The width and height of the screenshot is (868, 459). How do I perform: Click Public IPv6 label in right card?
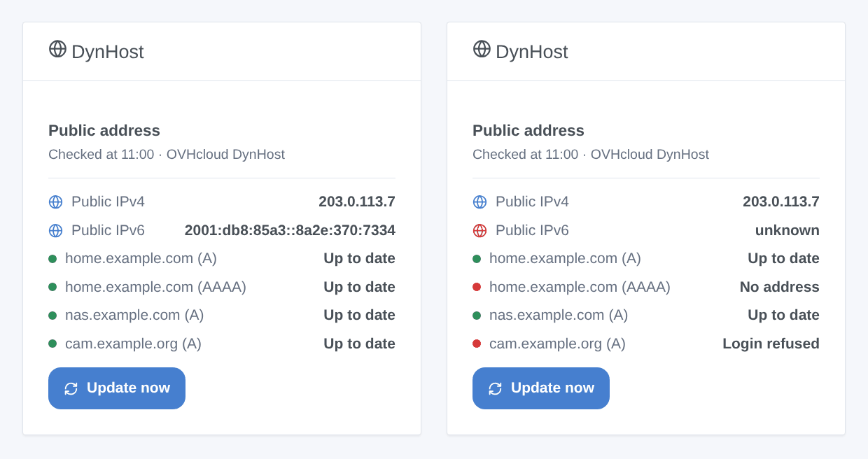[532, 230]
